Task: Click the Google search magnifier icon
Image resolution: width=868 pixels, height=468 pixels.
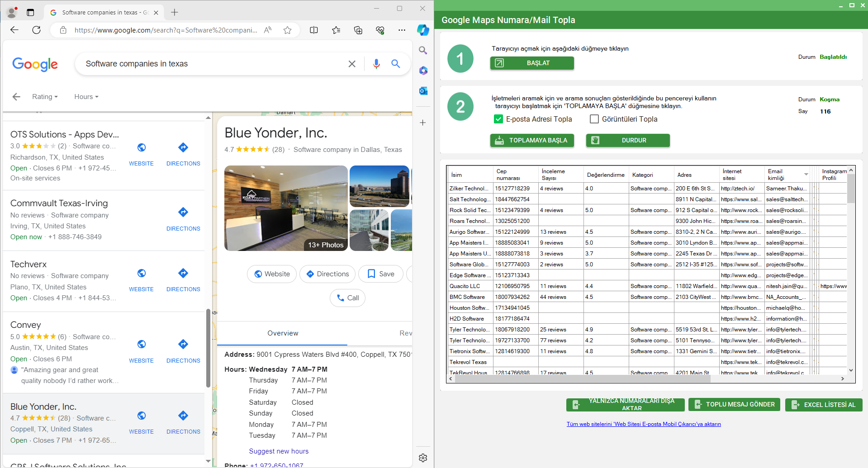Action: pyautogui.click(x=396, y=64)
